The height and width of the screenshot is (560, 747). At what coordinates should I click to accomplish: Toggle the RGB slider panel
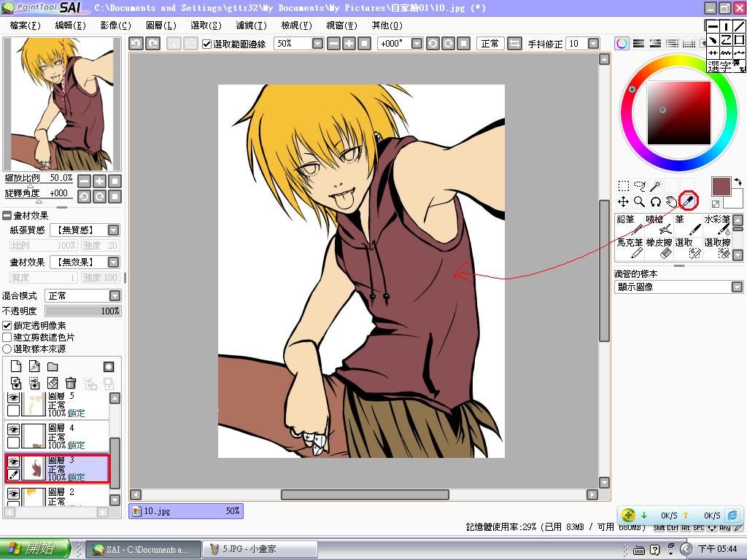[x=638, y=44]
